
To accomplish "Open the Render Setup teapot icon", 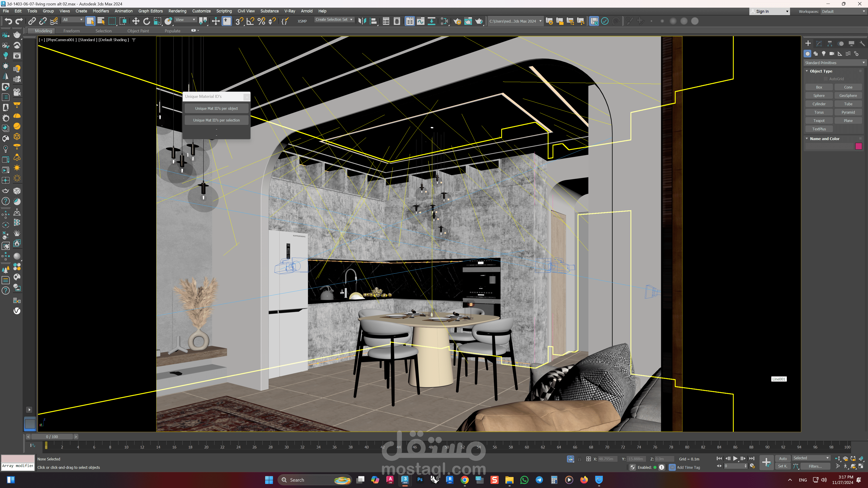I will [457, 21].
